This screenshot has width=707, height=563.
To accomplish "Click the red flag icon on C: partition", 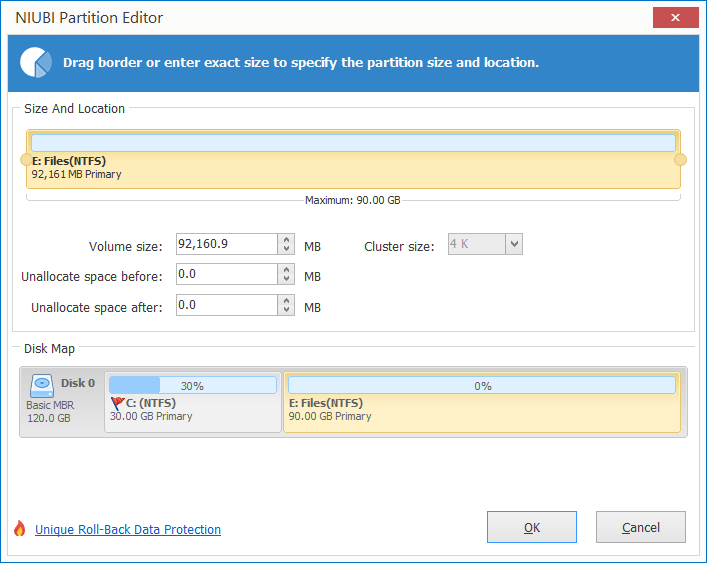I will pos(117,403).
